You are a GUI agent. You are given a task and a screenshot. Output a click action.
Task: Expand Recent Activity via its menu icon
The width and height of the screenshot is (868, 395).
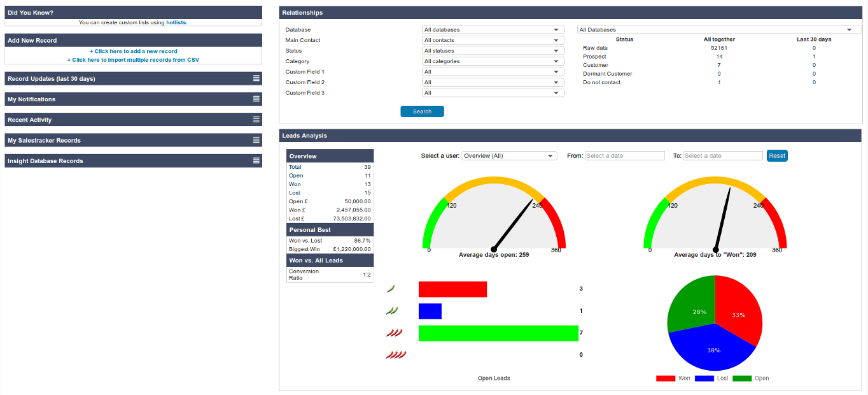point(256,120)
